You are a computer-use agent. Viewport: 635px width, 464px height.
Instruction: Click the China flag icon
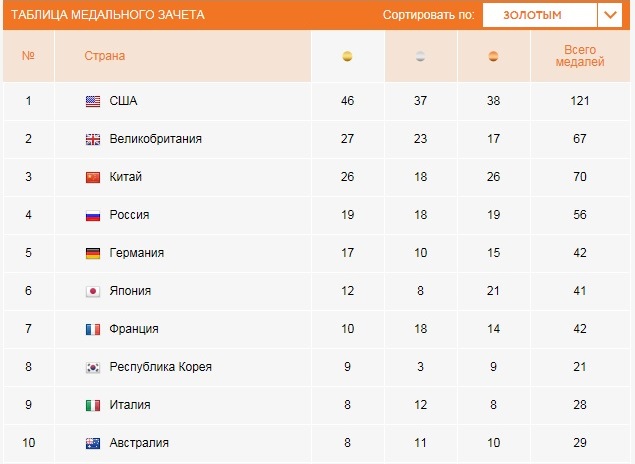[93, 177]
